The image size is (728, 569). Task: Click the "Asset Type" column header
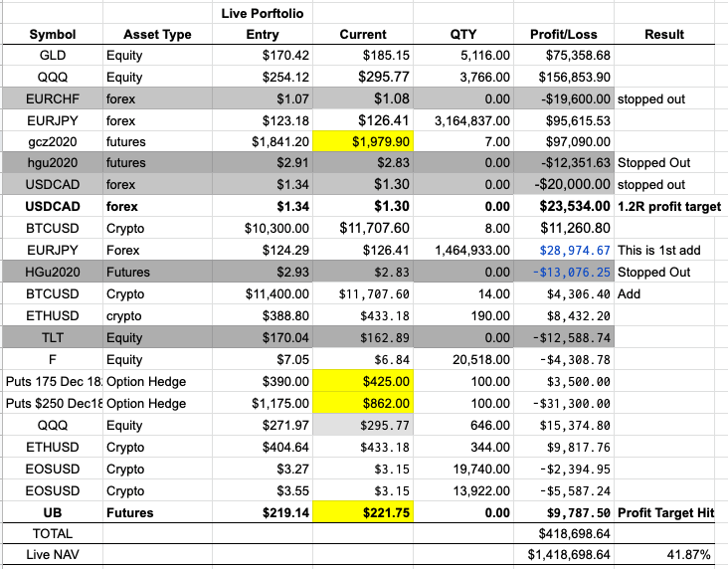pyautogui.click(x=157, y=34)
